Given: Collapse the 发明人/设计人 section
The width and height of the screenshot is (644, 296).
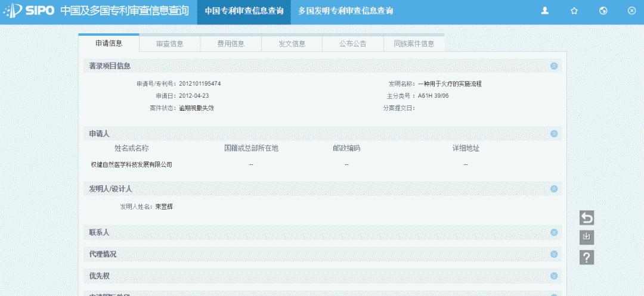Looking at the screenshot, I should click(x=554, y=189).
